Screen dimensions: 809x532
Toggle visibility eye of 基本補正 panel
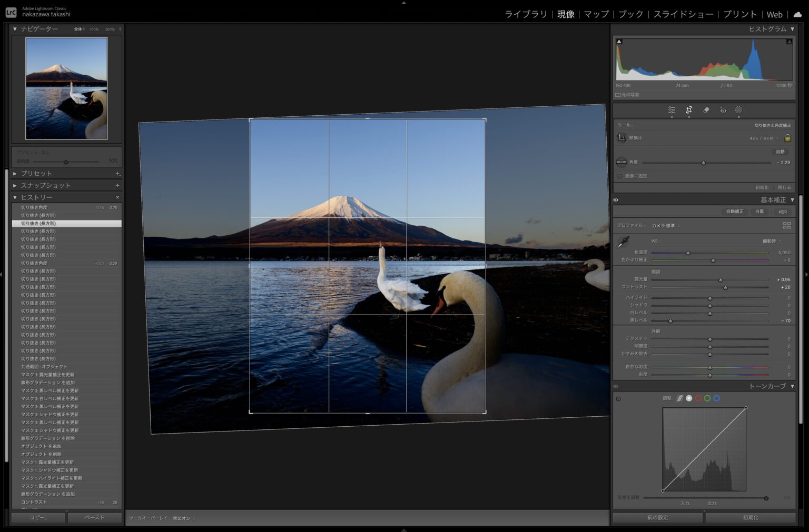[x=616, y=200]
